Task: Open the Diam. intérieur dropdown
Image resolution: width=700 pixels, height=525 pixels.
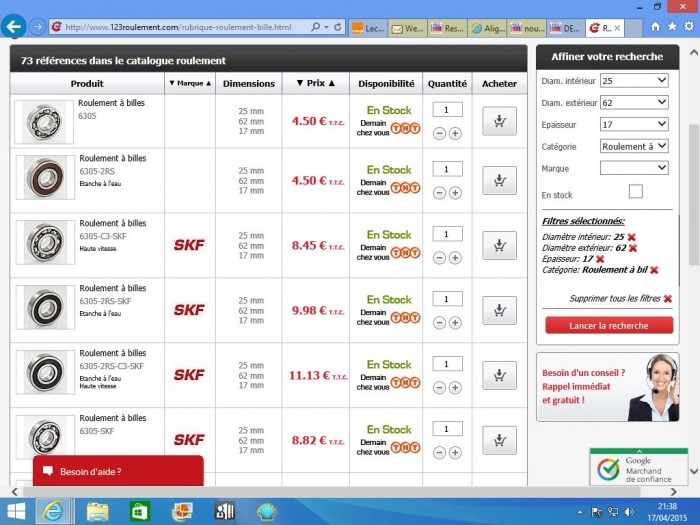Action: tap(634, 80)
